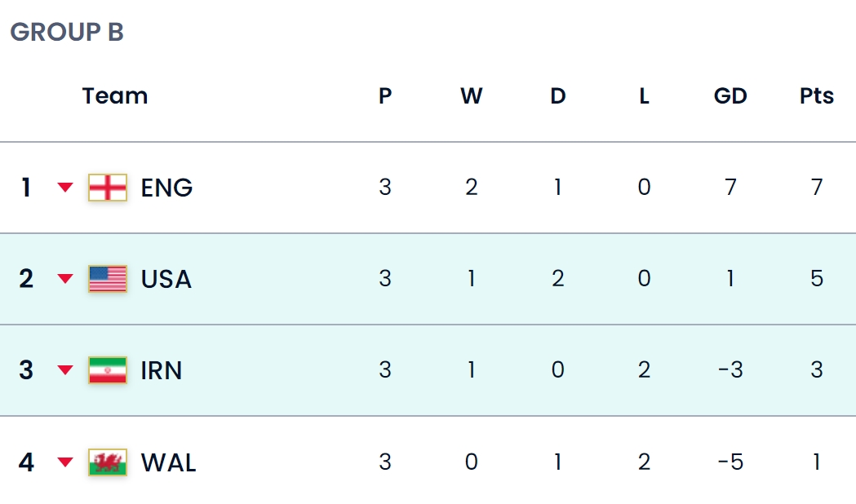The width and height of the screenshot is (856, 504).
Task: Sort by the W column header
Action: coord(471,96)
